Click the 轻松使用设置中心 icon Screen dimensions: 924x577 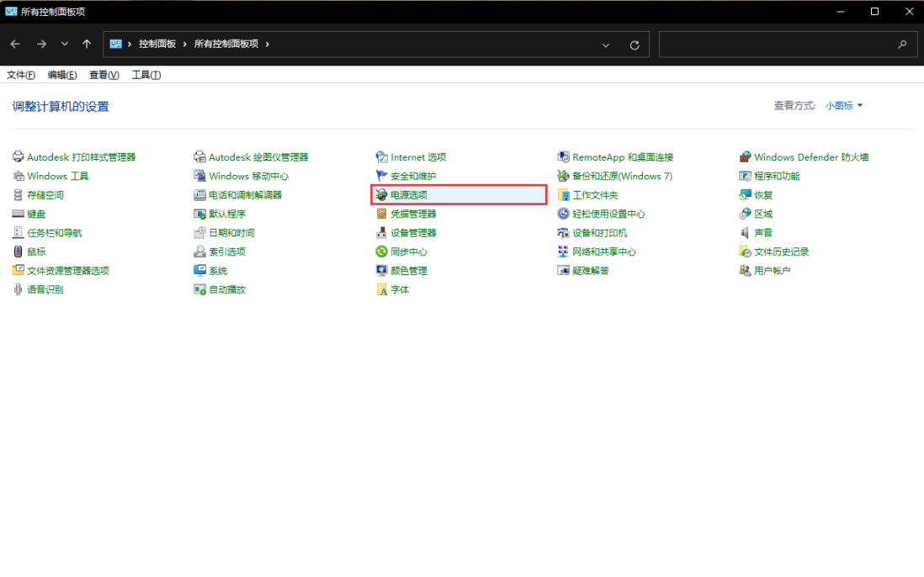coord(563,214)
